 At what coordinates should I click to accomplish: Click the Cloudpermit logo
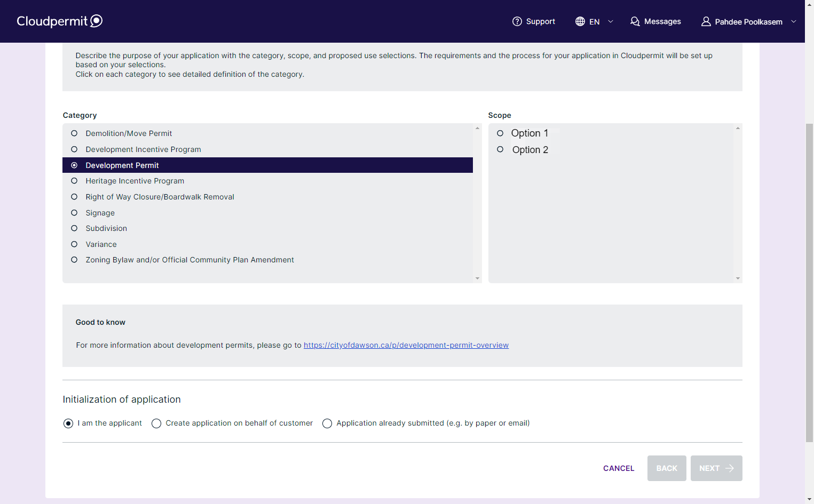(x=60, y=21)
